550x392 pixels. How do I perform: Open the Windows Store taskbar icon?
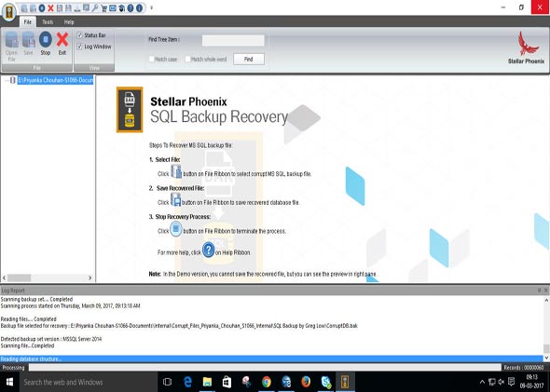tap(227, 382)
